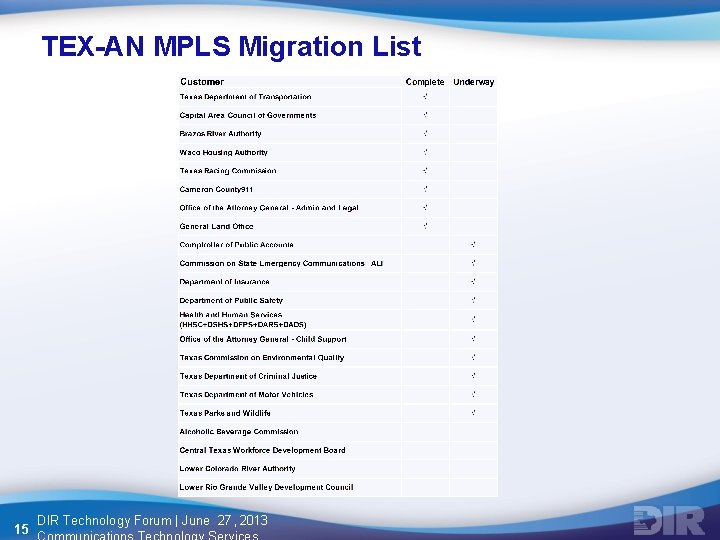Click Underway checkmark for Department of Criminal Justice
The width and height of the screenshot is (720, 540).
click(x=473, y=376)
